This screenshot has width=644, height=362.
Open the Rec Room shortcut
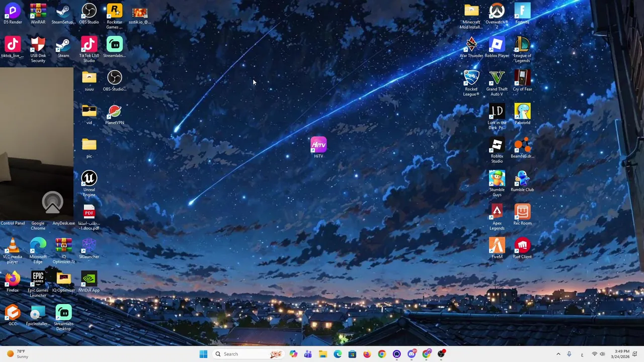pos(522,215)
